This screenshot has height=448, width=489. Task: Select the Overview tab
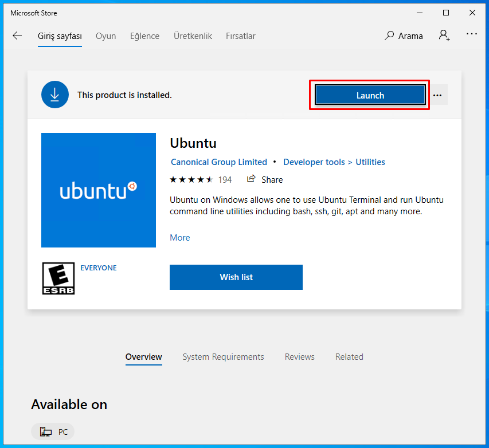pyautogui.click(x=144, y=357)
